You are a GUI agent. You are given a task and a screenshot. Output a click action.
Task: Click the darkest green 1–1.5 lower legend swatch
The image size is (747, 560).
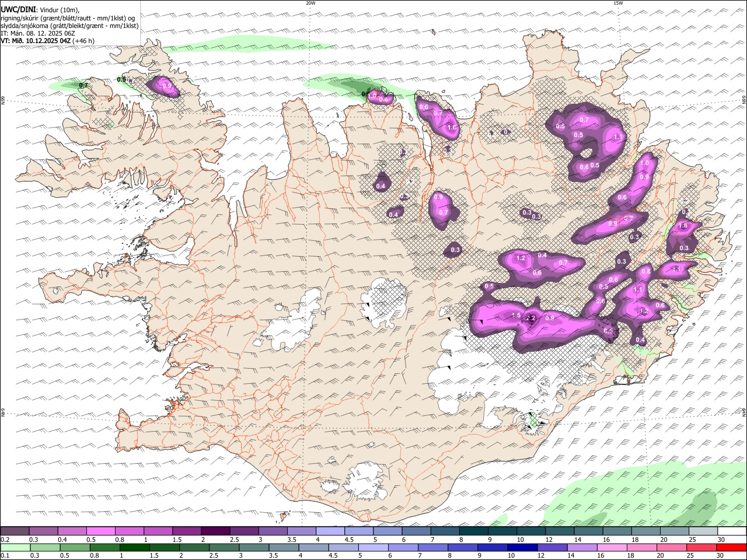[134, 547]
